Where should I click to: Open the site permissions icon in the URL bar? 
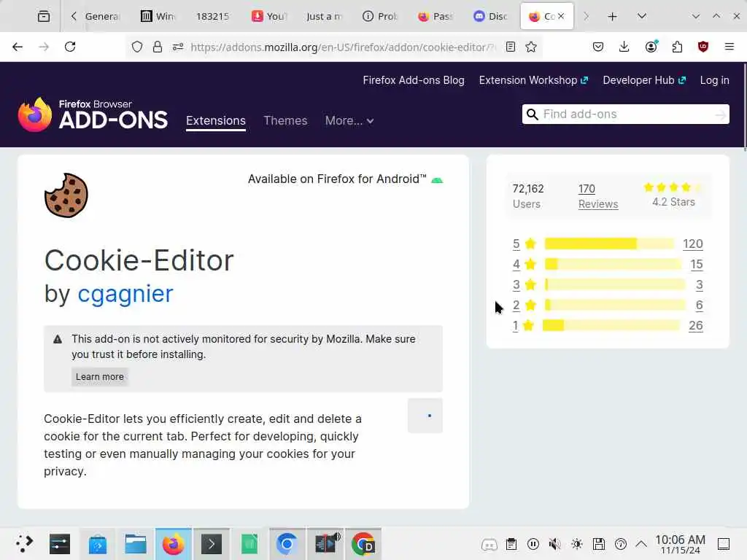pos(178,47)
